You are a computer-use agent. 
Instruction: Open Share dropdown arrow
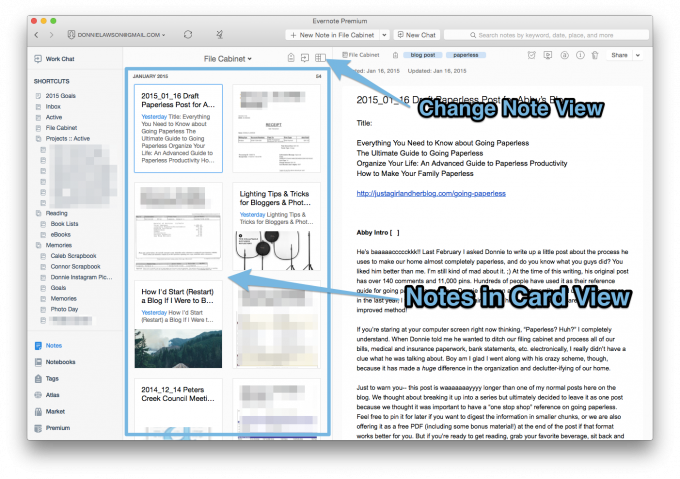click(x=638, y=55)
